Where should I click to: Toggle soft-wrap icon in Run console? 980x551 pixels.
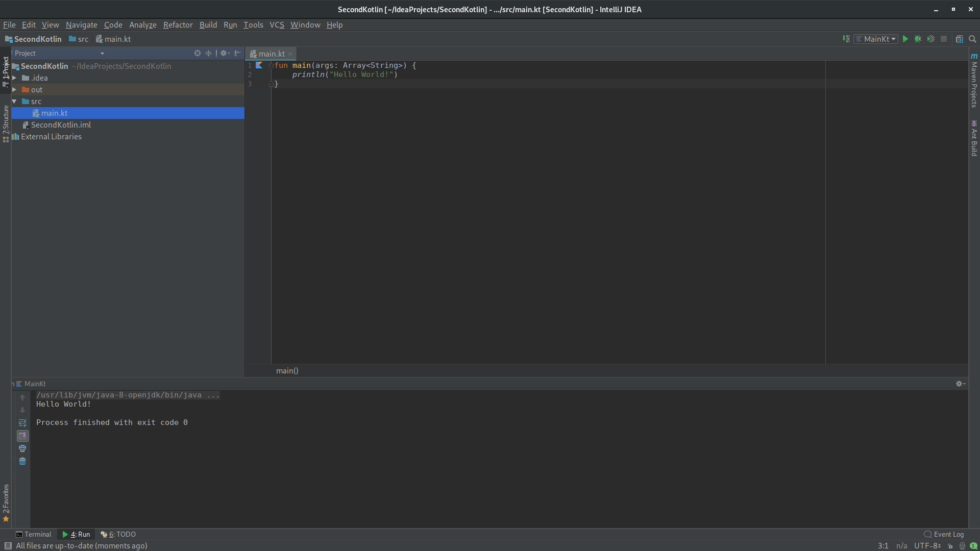22,423
